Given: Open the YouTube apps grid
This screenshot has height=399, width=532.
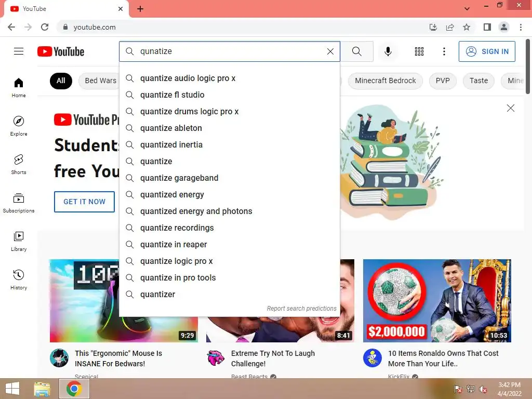Looking at the screenshot, I should (x=419, y=51).
